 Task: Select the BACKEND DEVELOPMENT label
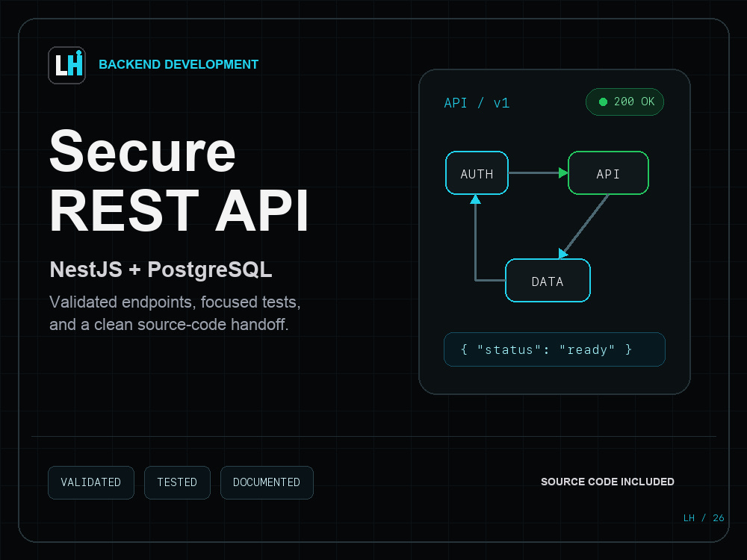pyautogui.click(x=179, y=64)
